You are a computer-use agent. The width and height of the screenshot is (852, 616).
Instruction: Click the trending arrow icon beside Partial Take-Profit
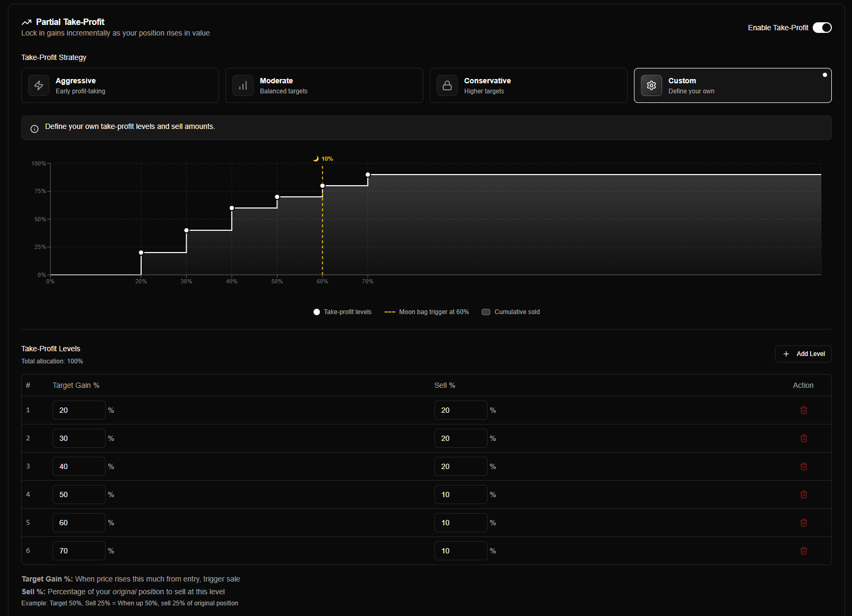click(x=25, y=22)
